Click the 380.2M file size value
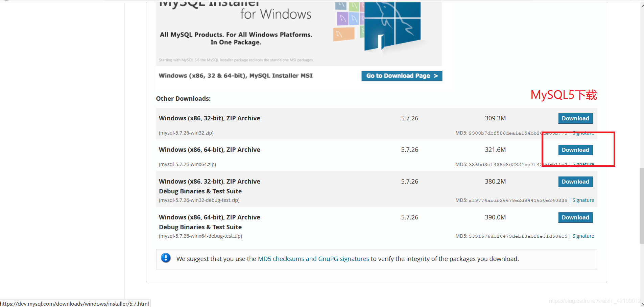Viewport: 644px width, 307px height. point(495,182)
